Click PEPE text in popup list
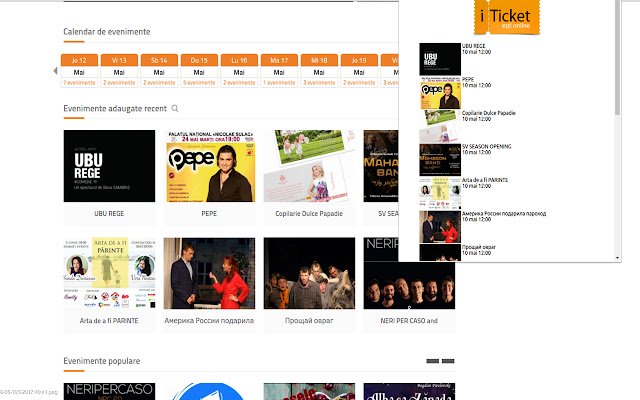 tap(468, 80)
